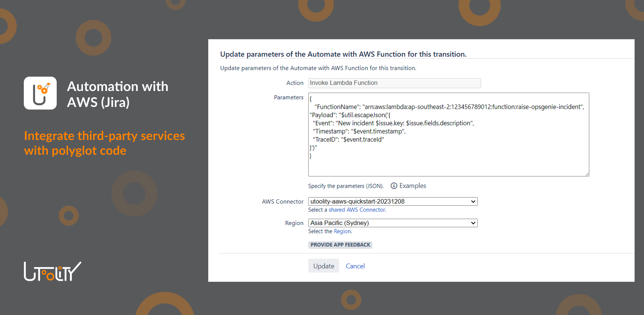This screenshot has width=644, height=315.
Task: Click the Action field label
Action: click(x=294, y=83)
